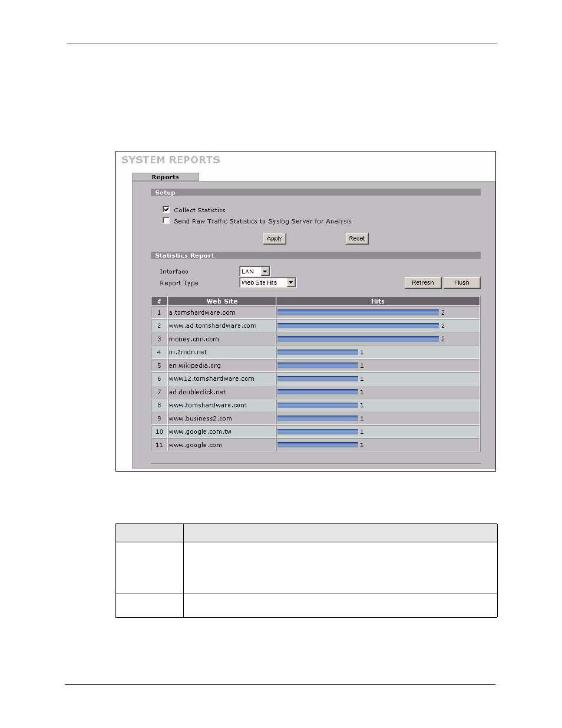
Task: Select the www.business2.com entry
Action: [200, 419]
